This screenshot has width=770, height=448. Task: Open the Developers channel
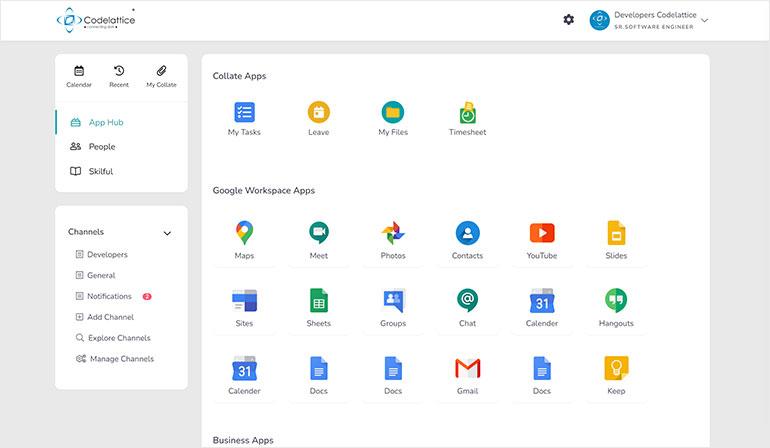pos(102,254)
